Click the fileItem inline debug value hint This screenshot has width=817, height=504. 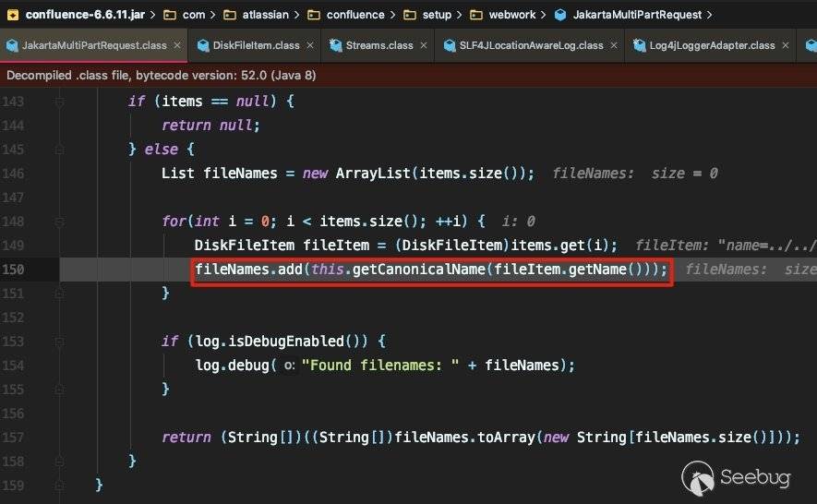coord(726,246)
